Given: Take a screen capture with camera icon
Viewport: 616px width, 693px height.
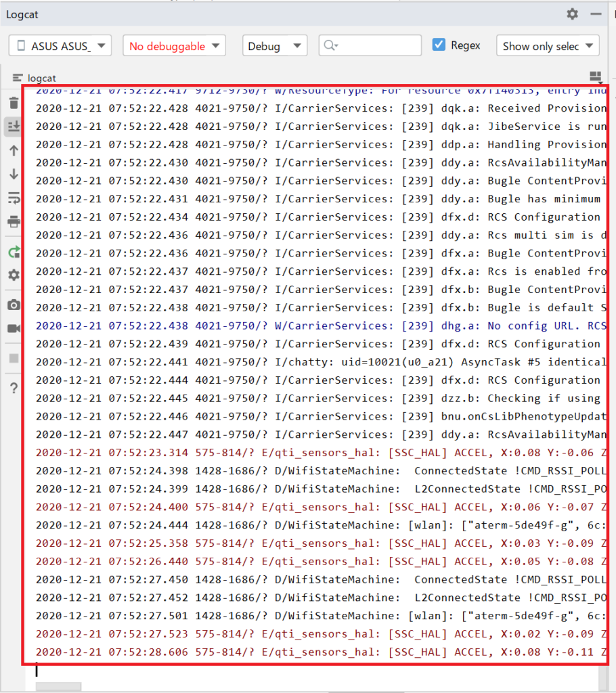Looking at the screenshot, I should coord(14,305).
